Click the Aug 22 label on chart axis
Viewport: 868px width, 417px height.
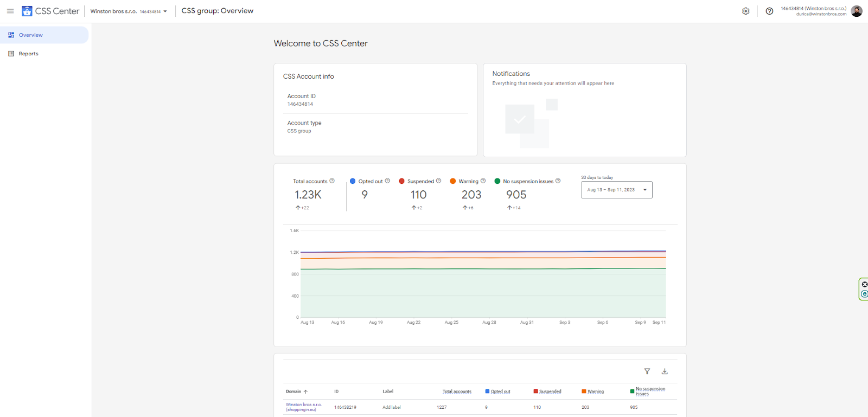(414, 323)
